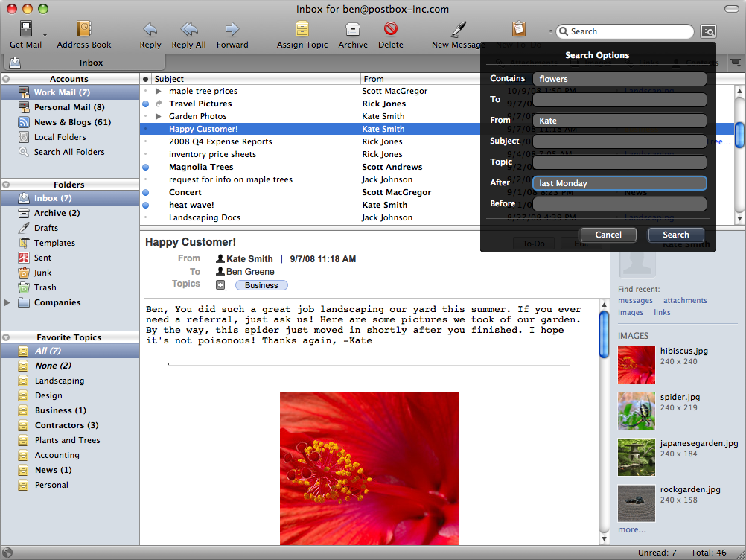
Task: Open the hibiscus.jpg thumbnail
Action: [637, 365]
